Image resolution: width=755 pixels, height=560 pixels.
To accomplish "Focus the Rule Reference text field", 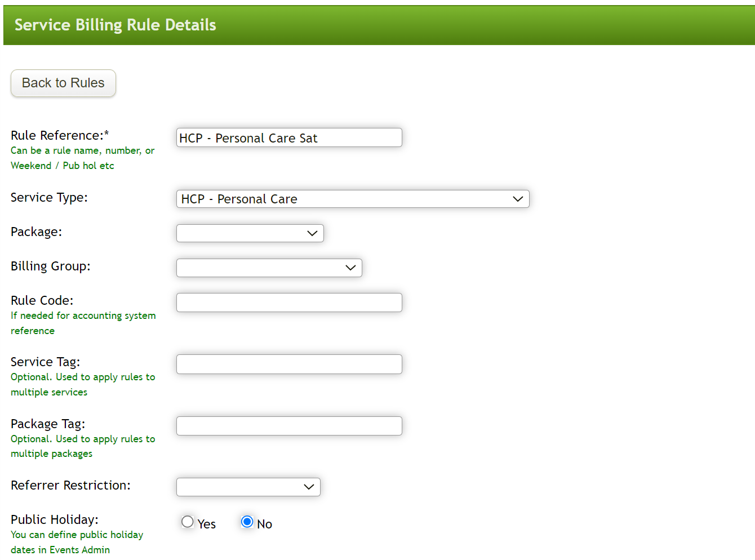I will [x=288, y=137].
